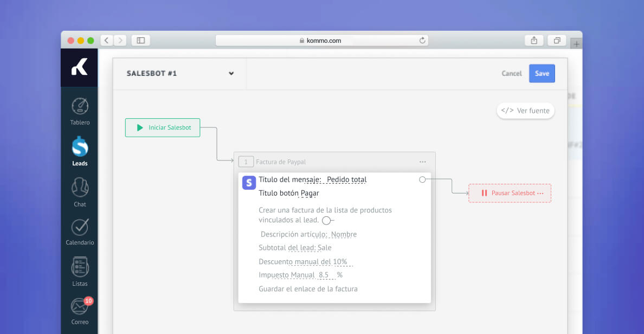
Task: Open the Listas section
Action: click(80, 272)
